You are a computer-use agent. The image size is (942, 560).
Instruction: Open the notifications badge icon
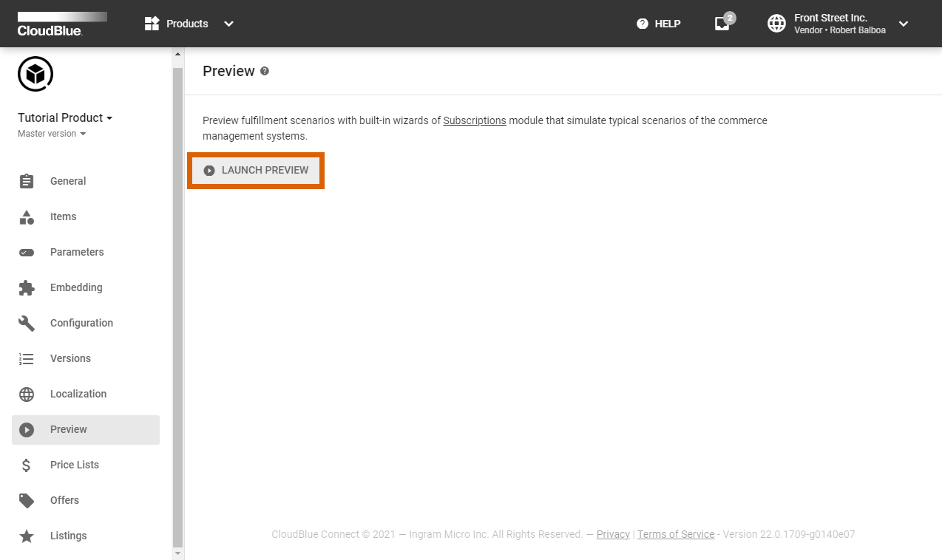click(722, 23)
